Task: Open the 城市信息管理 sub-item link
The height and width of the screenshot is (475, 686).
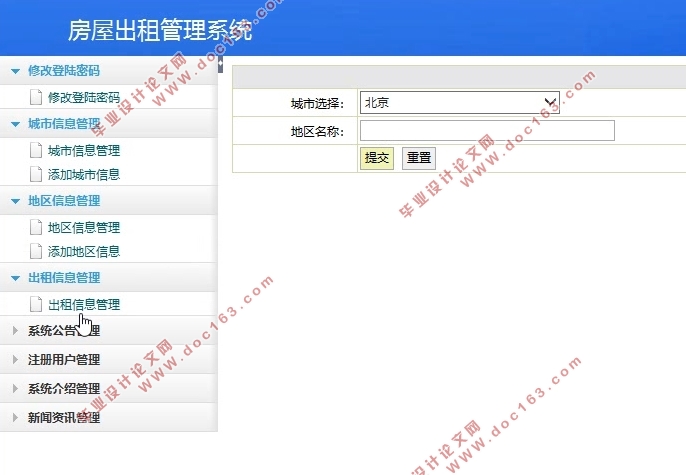Action: tap(84, 150)
